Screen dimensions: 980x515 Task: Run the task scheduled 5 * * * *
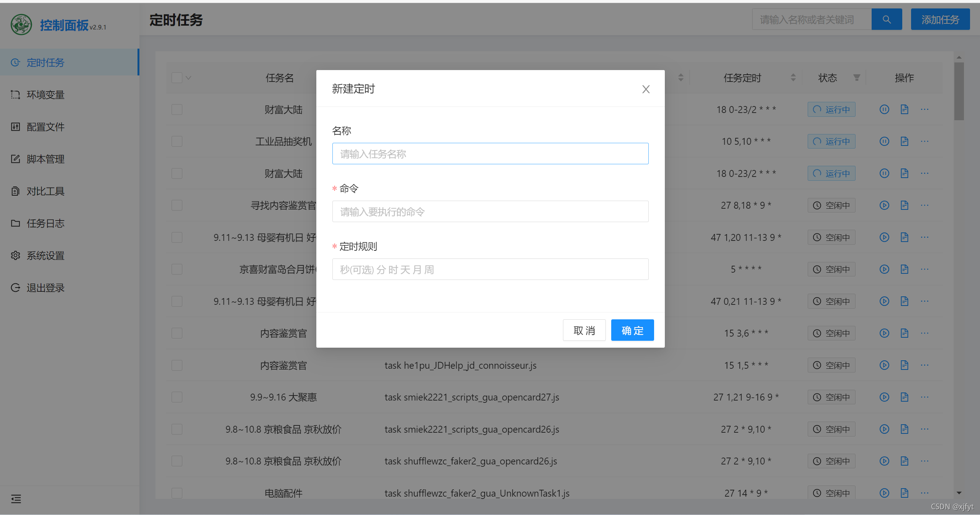pyautogui.click(x=884, y=269)
